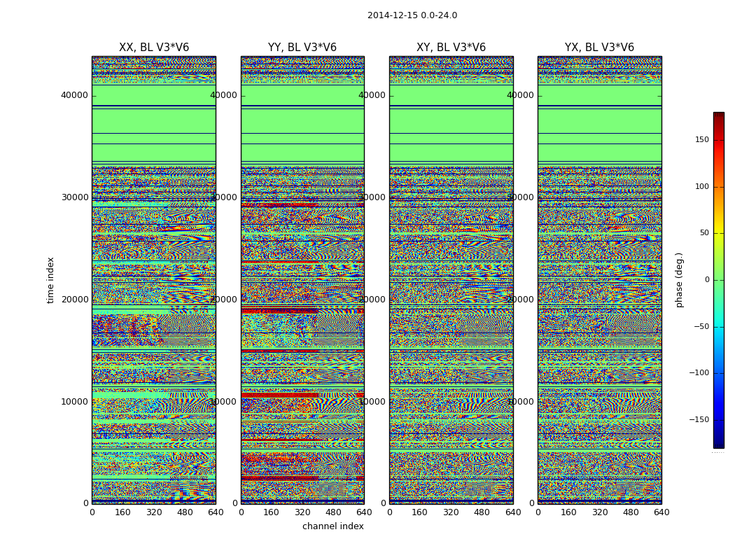The width and height of the screenshot is (735, 560).
Task: Click the 320 channel tick under XX plot
Action: click(x=154, y=512)
